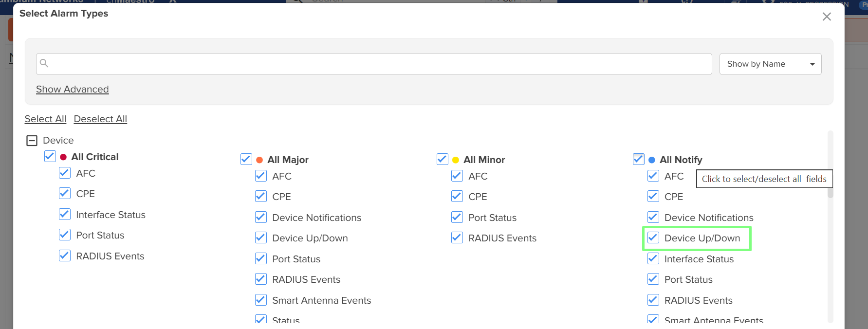Collapse the Device tree section
The height and width of the screenshot is (329, 868).
pos(32,141)
